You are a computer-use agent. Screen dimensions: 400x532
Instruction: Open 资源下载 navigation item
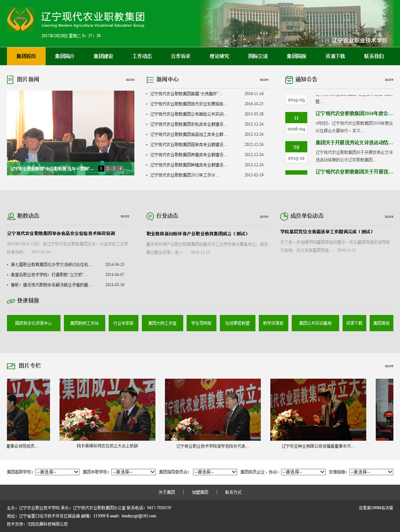point(336,56)
